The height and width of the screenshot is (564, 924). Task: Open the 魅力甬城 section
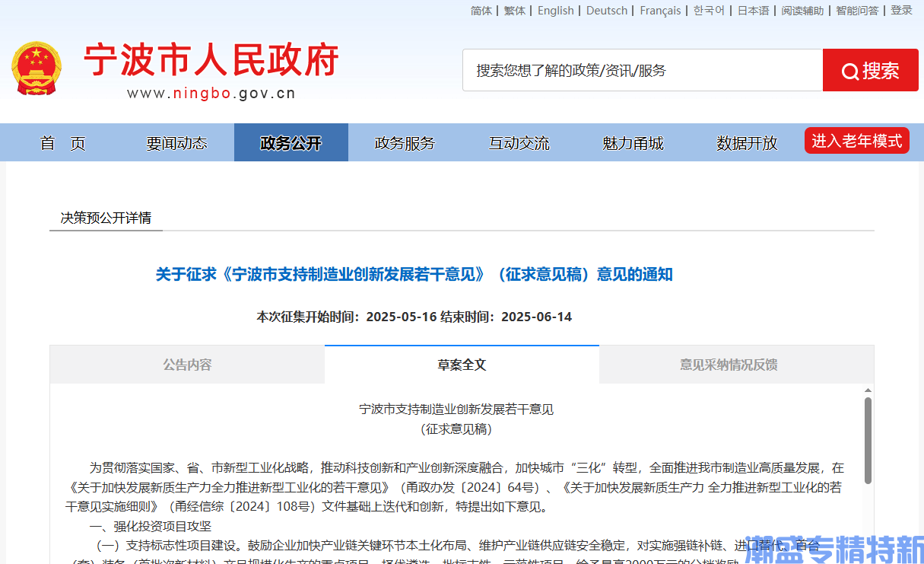632,142
